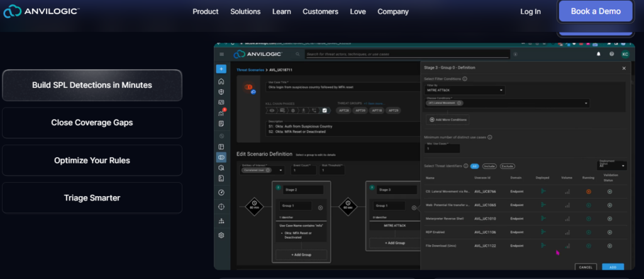This screenshot has width=644, height=279.
Task: Open the notifications bell
Action: [x=599, y=54]
